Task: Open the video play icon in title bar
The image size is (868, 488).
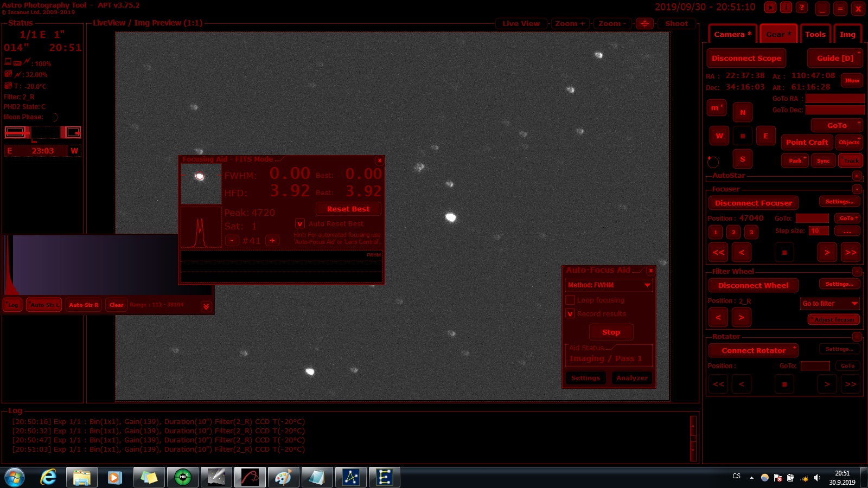Action: (x=770, y=8)
